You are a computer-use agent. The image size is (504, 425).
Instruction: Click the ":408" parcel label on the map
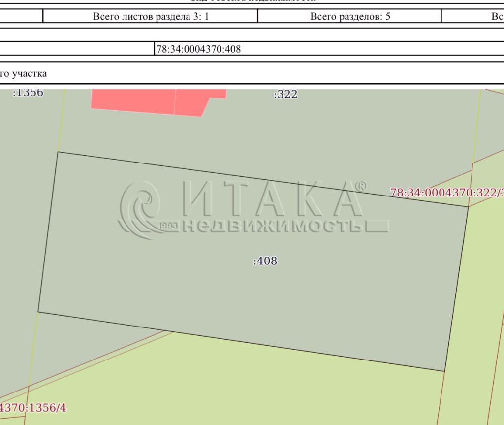pyautogui.click(x=265, y=261)
